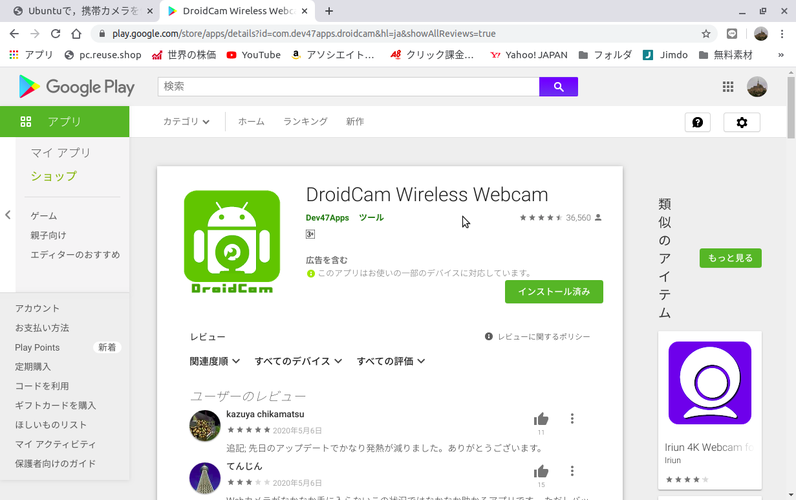Image resolution: width=796 pixels, height=500 pixels.
Task: Open Play Points in the sidebar
Action: click(37, 347)
